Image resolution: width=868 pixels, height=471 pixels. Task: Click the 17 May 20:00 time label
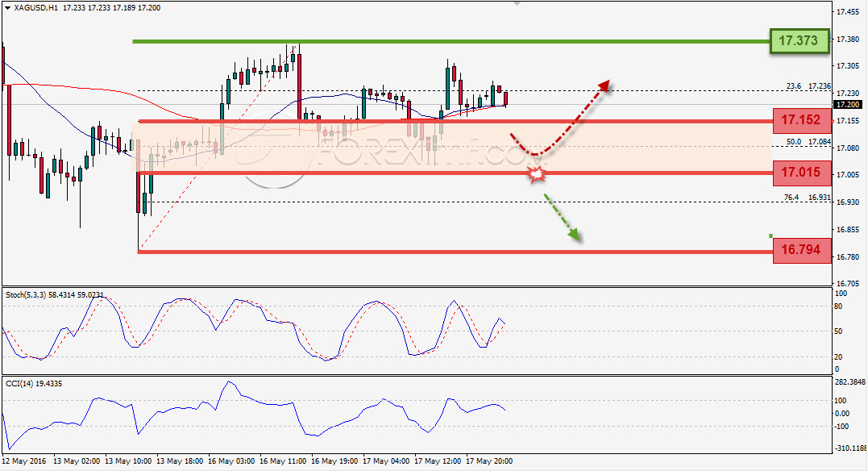[488, 461]
